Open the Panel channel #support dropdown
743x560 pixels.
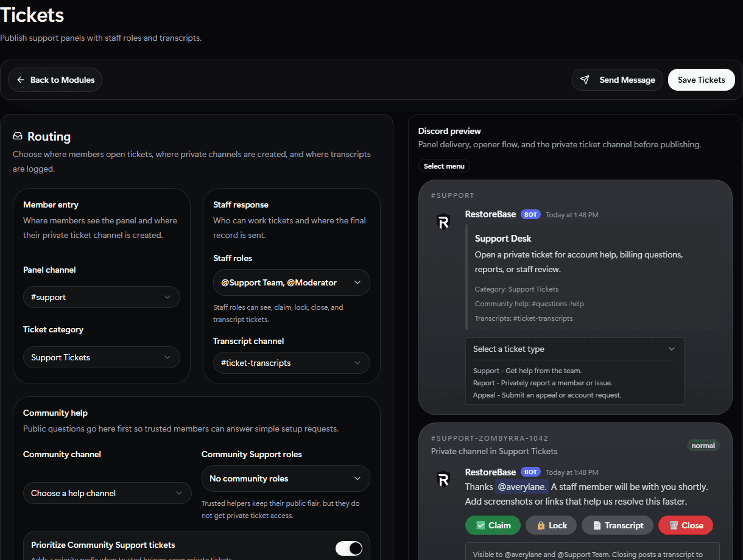coord(102,297)
